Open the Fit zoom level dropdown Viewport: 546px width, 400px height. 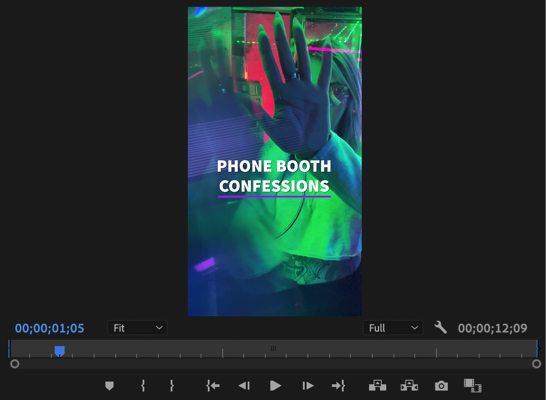[137, 328]
